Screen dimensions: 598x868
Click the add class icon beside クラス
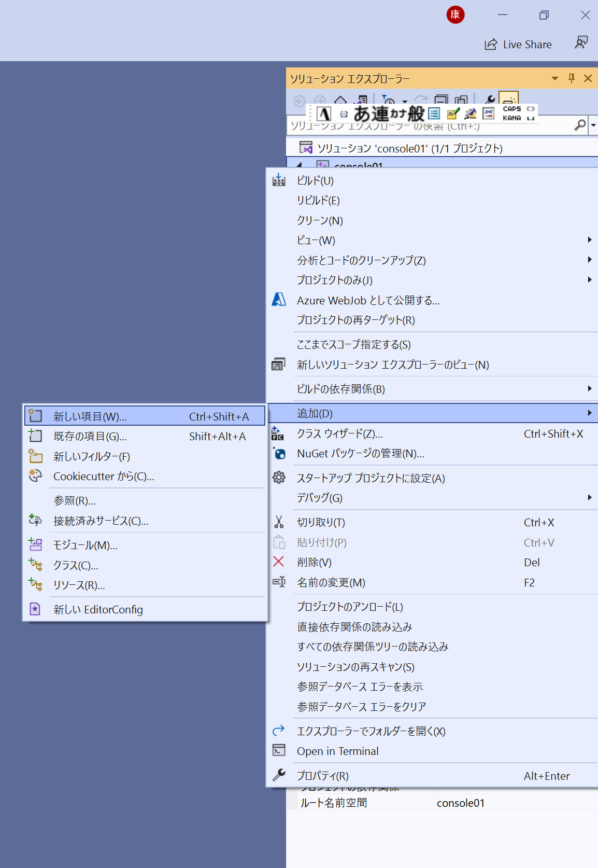pos(35,565)
